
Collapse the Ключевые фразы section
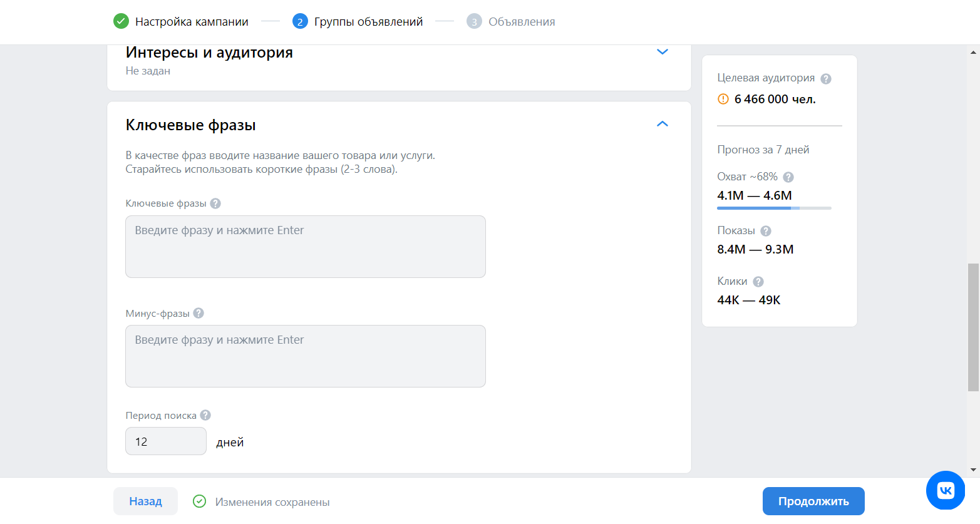662,124
